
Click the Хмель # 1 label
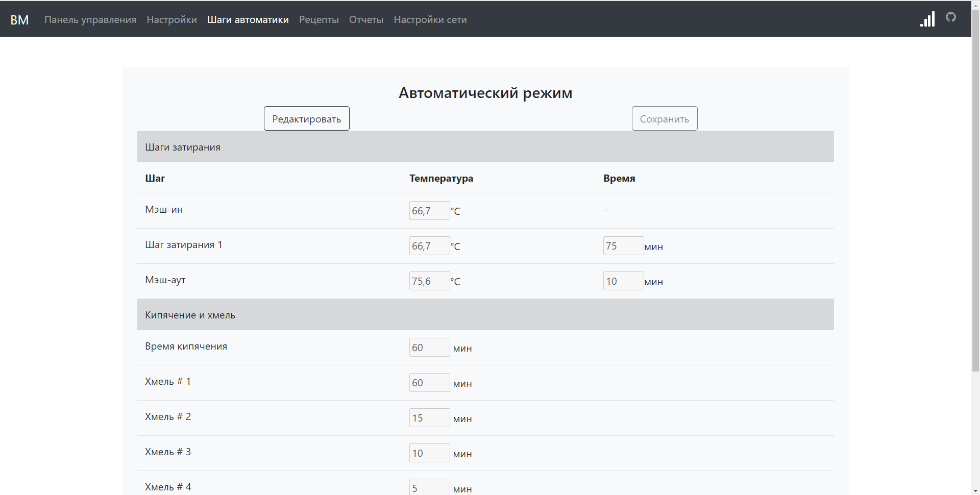pos(168,381)
